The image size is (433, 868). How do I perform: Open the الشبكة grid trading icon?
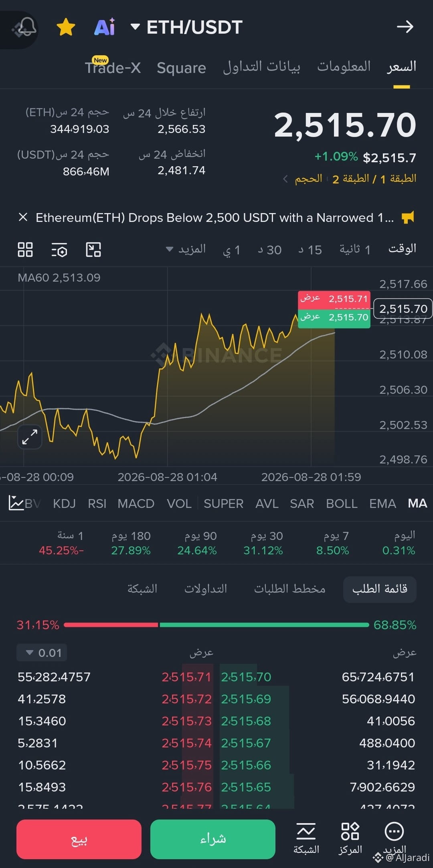(x=306, y=838)
